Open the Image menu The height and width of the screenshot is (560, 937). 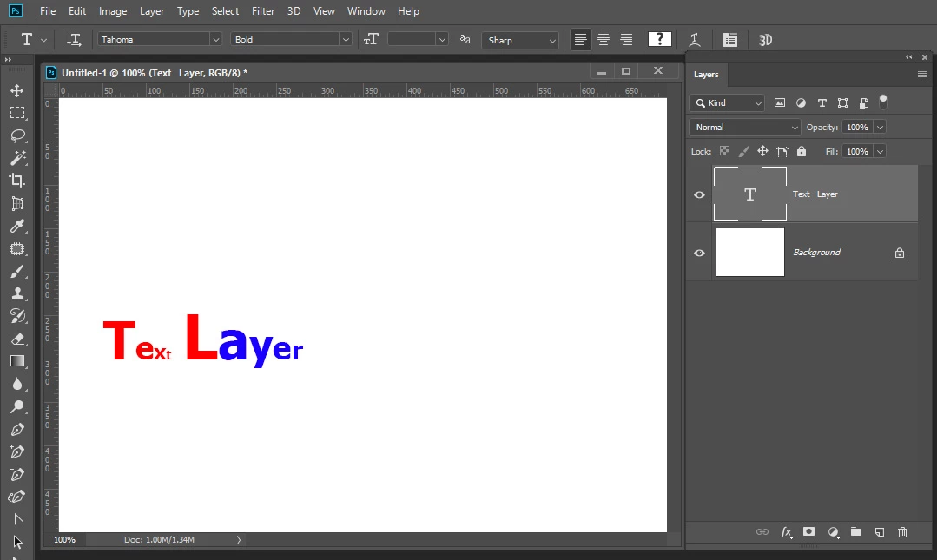tap(113, 11)
